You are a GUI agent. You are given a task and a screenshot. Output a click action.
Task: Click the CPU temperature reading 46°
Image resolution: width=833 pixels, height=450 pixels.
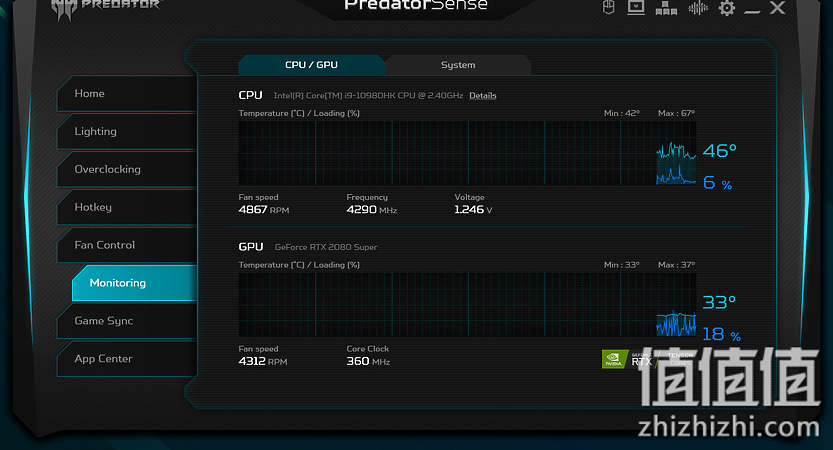coord(719,151)
